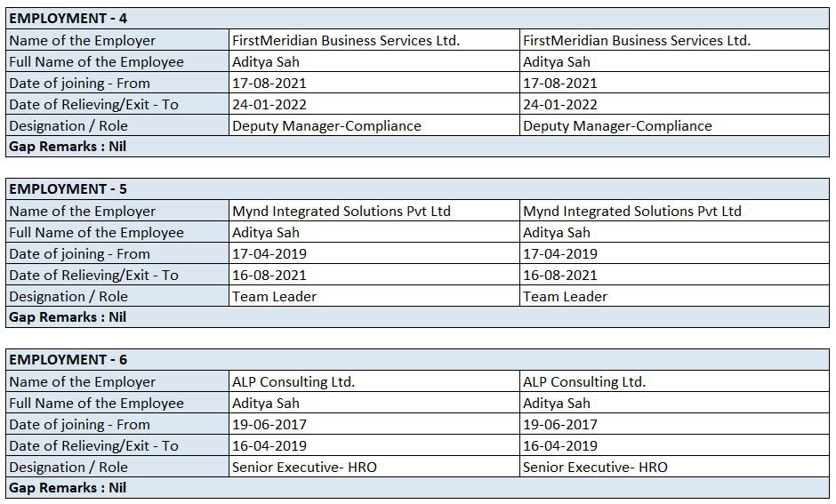Viewport: 836px width, 504px height.
Task: Select first Mynd Integrated Solutions Pvt Ltd cell
Action: click(342, 211)
